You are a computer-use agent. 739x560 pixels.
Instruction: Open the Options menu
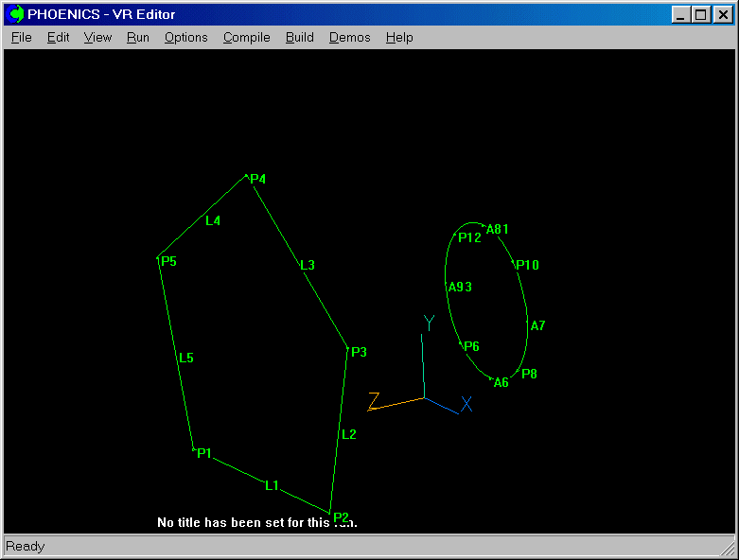(185, 38)
